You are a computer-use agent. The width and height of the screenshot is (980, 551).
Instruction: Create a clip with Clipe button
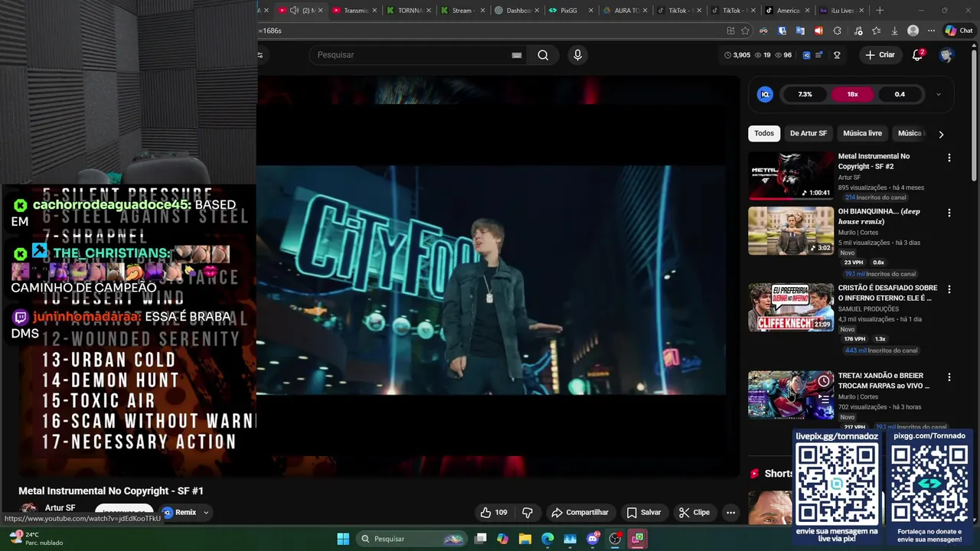click(694, 513)
